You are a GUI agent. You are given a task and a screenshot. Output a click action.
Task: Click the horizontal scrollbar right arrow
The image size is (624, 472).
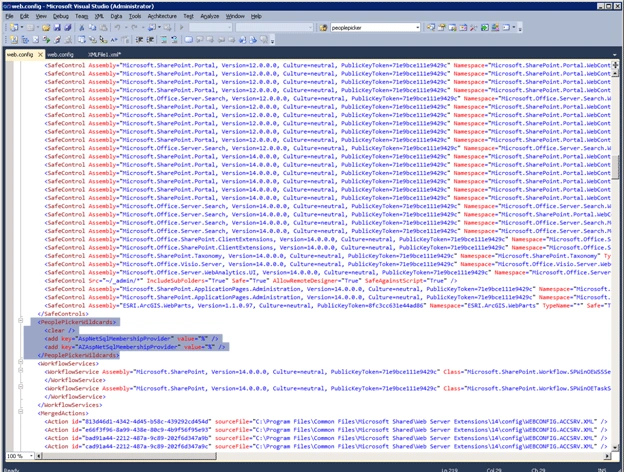tap(607, 456)
